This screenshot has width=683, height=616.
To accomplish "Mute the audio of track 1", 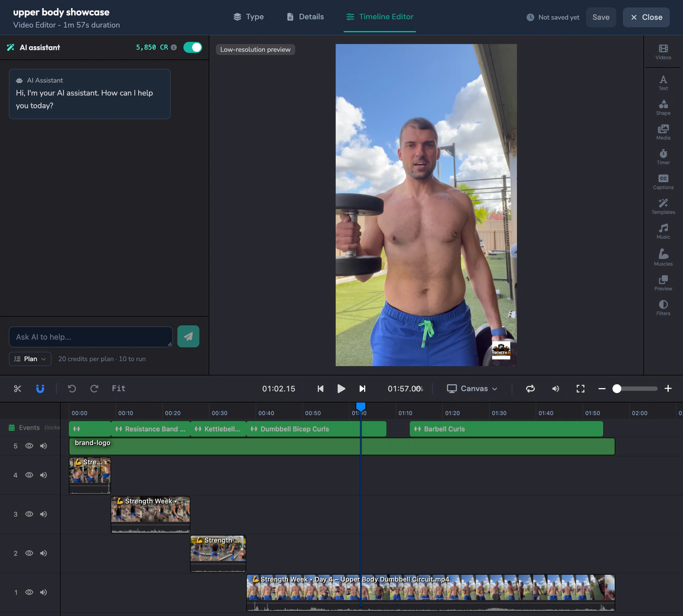I will (44, 592).
